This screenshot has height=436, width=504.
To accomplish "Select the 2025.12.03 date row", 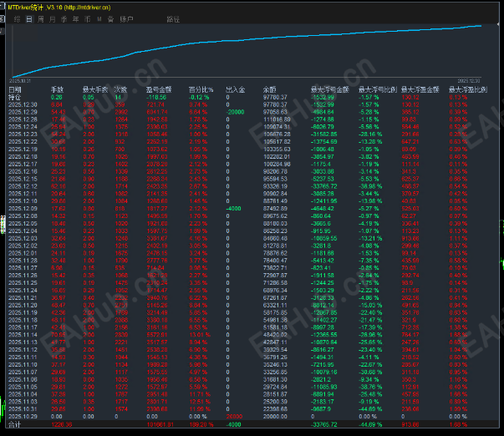I will tap(23, 238).
